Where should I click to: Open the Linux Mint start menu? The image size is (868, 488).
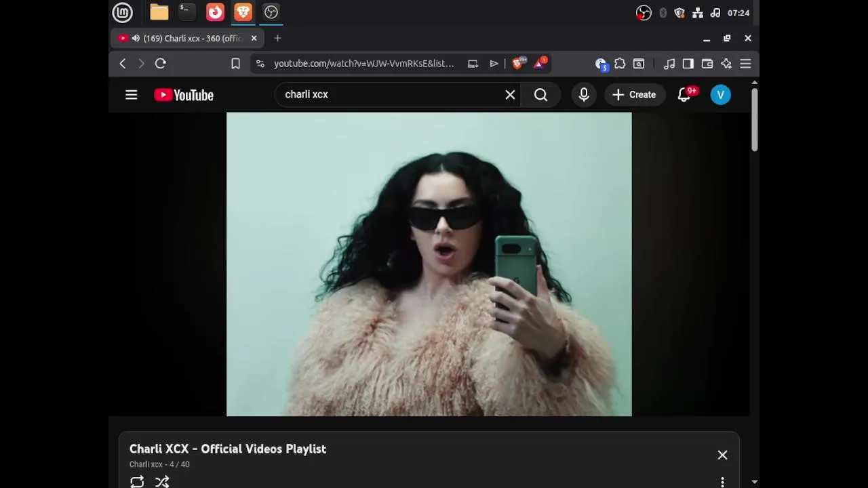(122, 12)
